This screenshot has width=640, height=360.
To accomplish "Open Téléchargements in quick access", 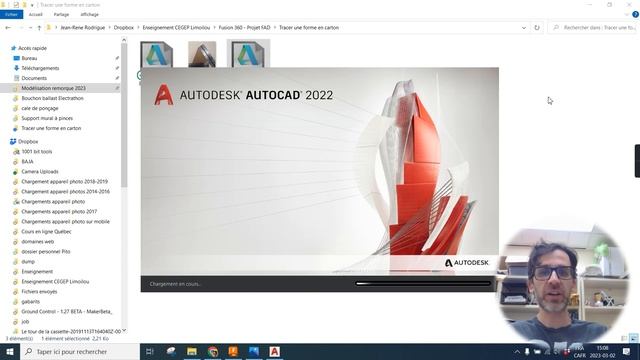I will [40, 68].
